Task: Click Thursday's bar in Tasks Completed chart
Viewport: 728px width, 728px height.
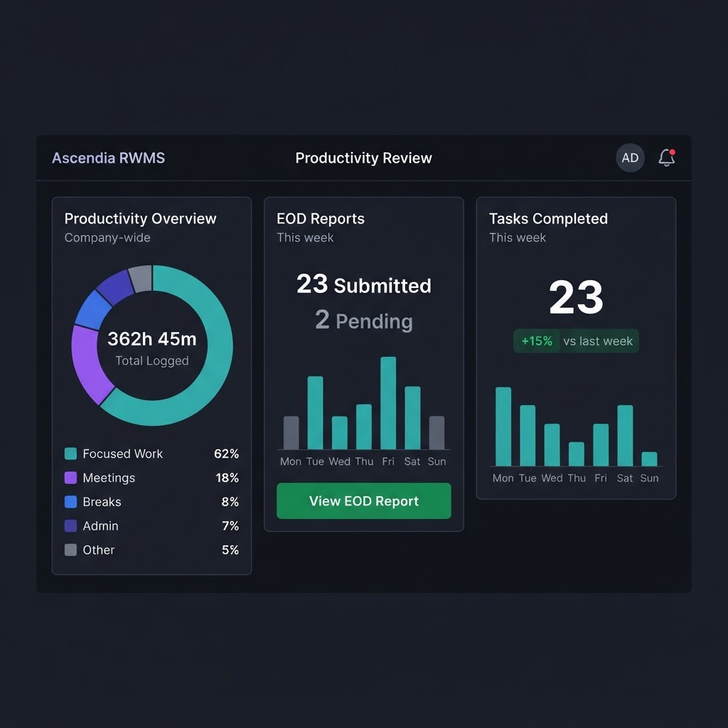Action: click(x=576, y=454)
